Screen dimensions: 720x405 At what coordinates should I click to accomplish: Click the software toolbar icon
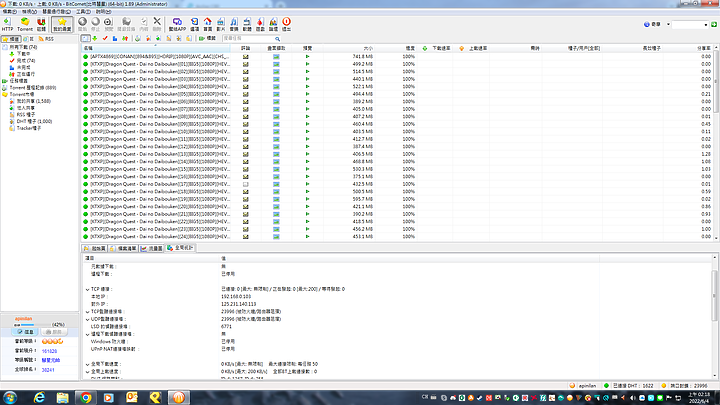[247, 24]
